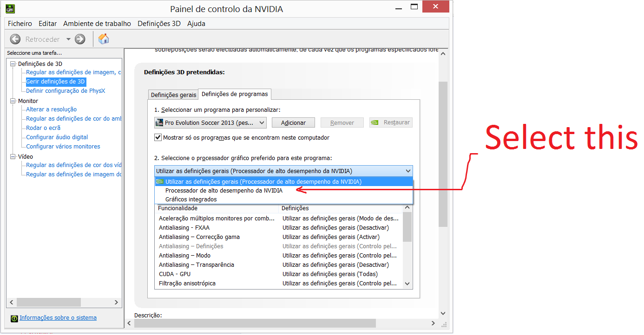Click the Adicionar button
This screenshot has height=335, width=644.
point(293,122)
